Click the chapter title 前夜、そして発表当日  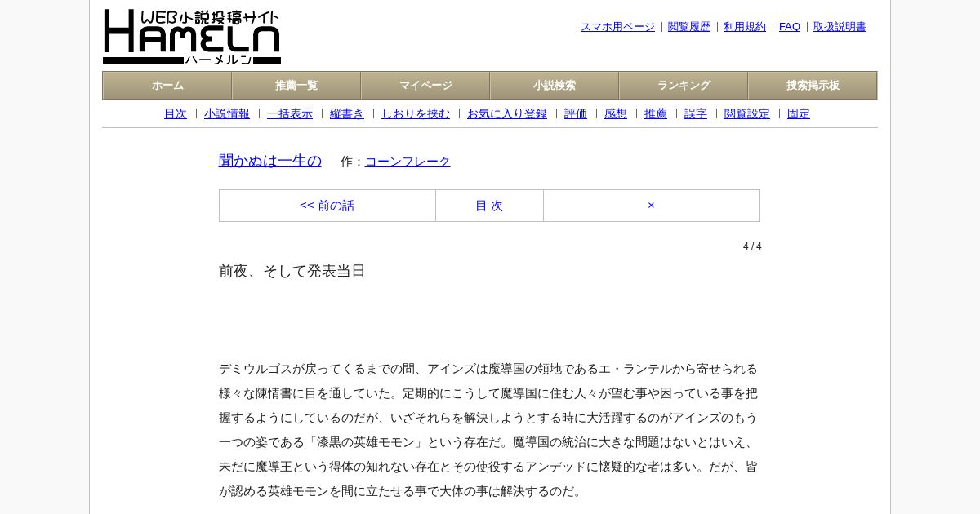[292, 271]
